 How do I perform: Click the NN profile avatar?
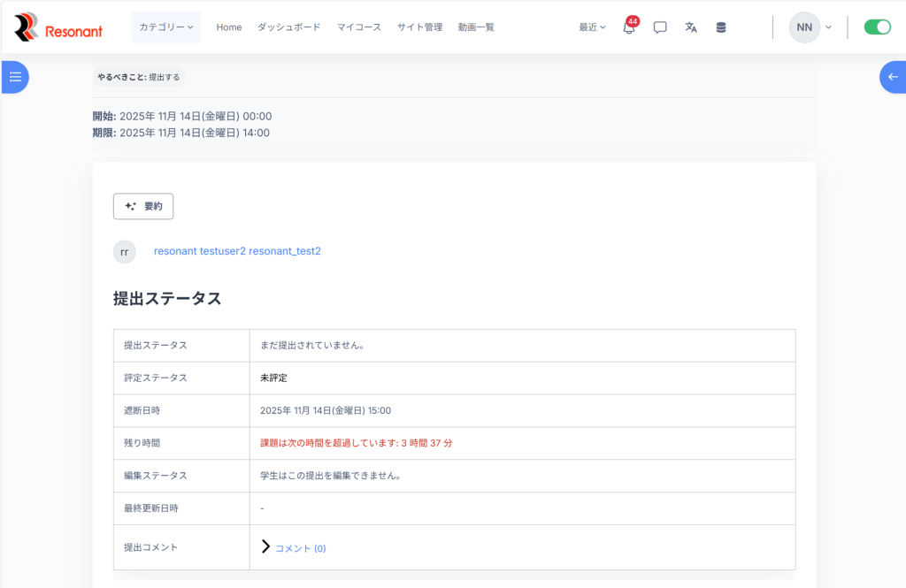(803, 27)
